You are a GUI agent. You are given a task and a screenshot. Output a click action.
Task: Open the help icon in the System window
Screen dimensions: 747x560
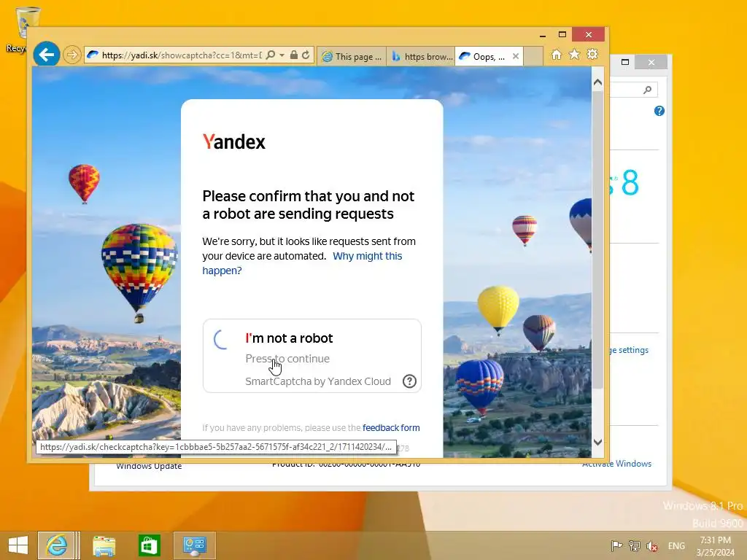[x=659, y=111]
